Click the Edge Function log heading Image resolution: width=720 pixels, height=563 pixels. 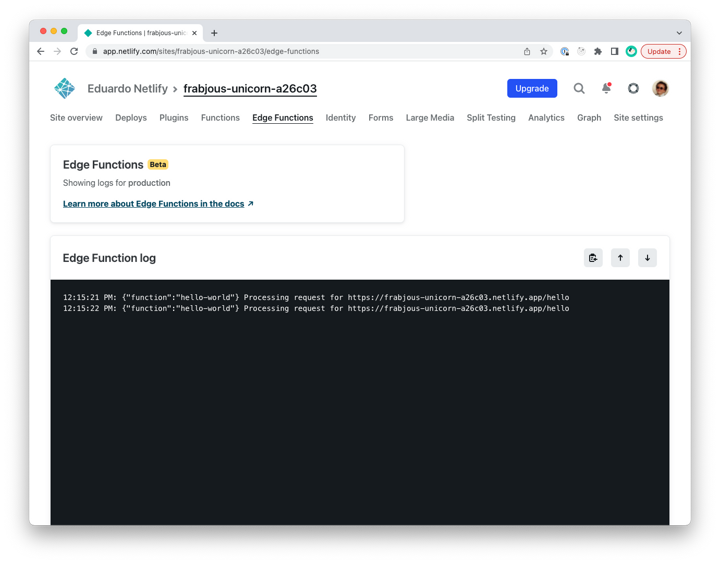(109, 258)
